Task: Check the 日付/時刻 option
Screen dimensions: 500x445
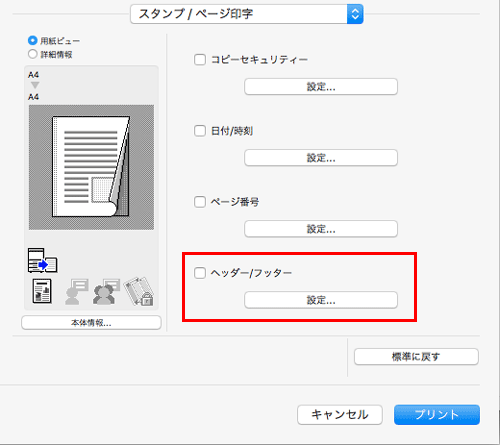Action: 200,131
